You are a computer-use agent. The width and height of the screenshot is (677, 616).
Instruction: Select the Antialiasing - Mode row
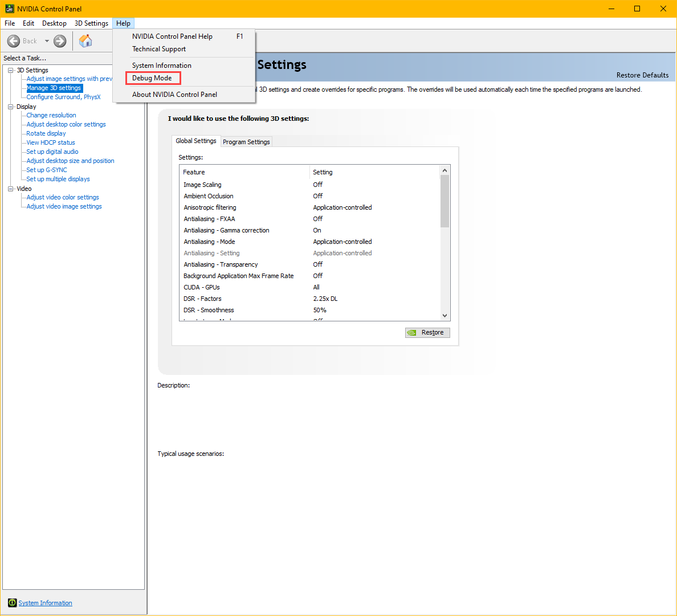pyautogui.click(x=309, y=242)
